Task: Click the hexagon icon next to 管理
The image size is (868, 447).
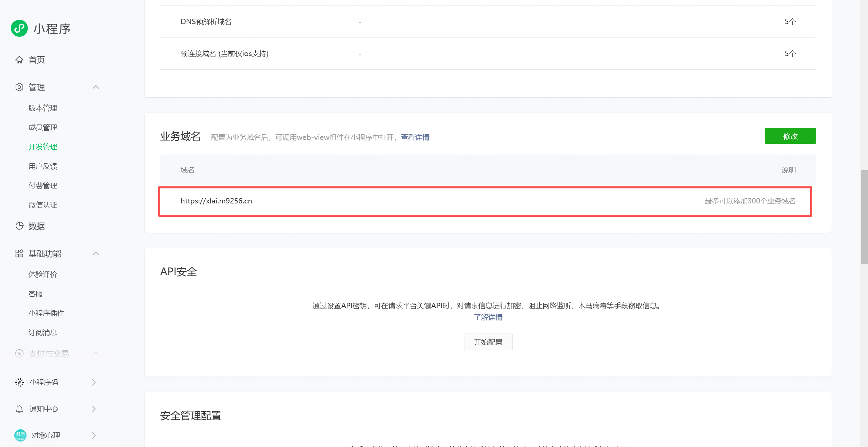Action: pyautogui.click(x=19, y=87)
